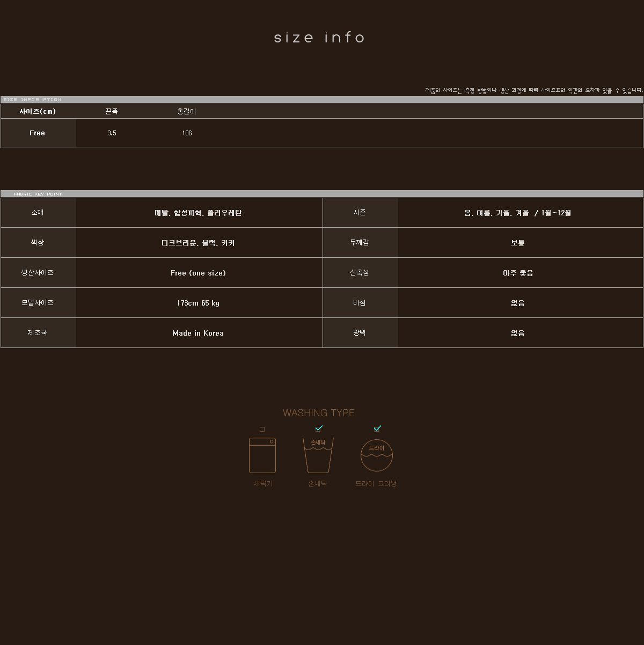644x645 pixels.
Task: Click the WASHING TYPE heading
Action: point(319,413)
